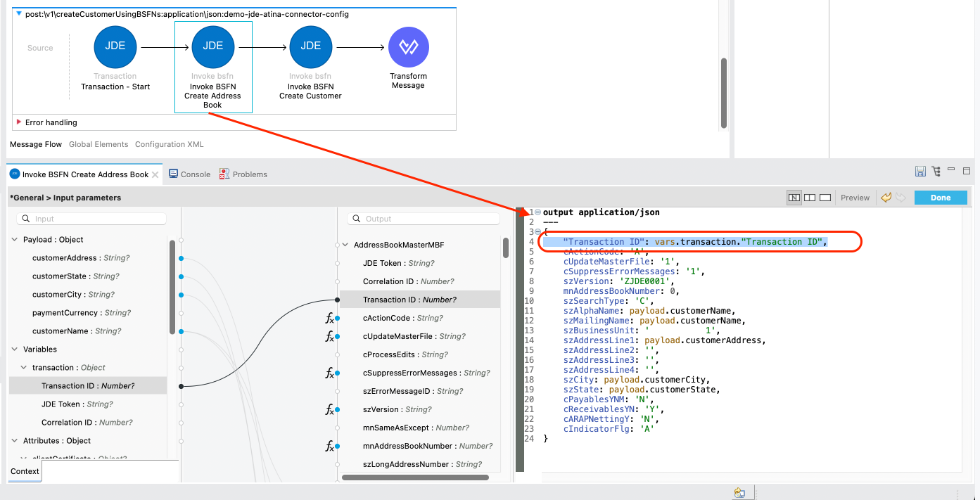Switch to the Configuration XML tab
This screenshot has height=500, width=980.
pos(169,144)
